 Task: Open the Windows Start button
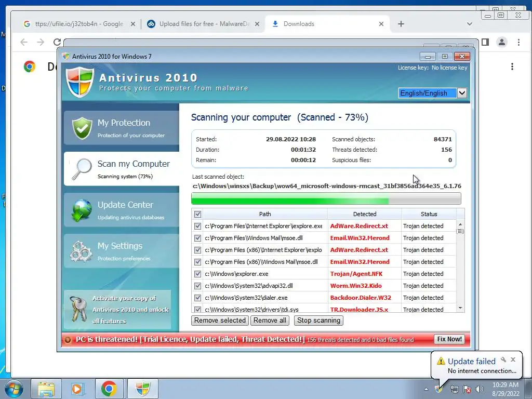[x=14, y=389]
